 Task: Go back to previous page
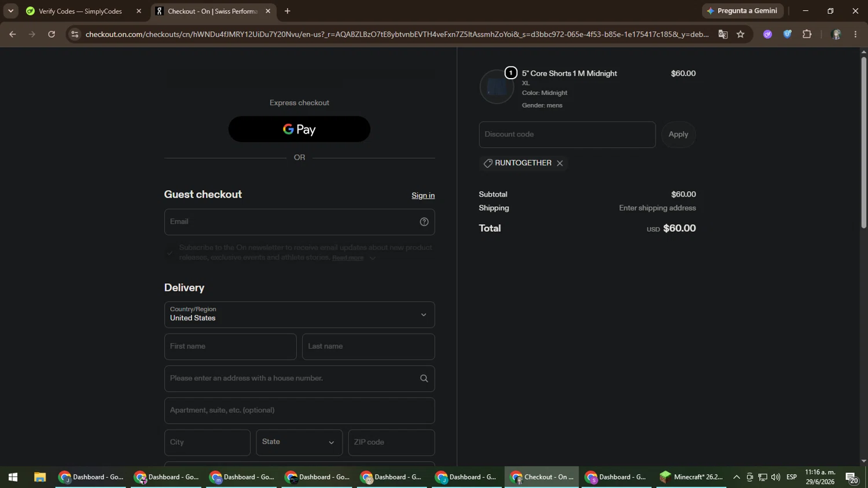[13, 35]
